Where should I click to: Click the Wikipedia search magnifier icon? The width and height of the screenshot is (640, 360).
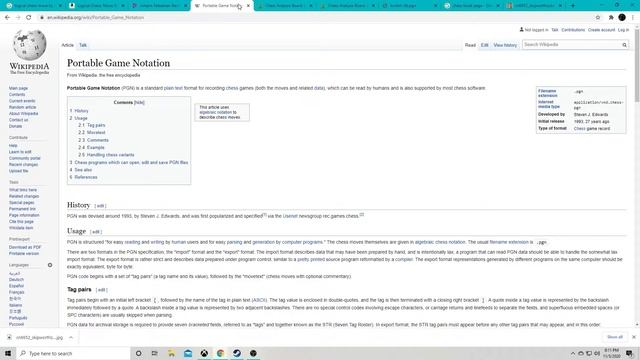(624, 45)
